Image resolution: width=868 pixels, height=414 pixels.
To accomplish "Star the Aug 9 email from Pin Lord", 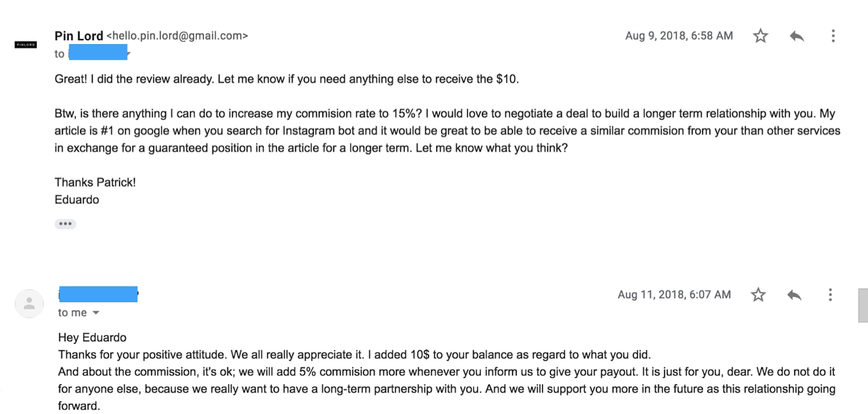I will coord(760,36).
